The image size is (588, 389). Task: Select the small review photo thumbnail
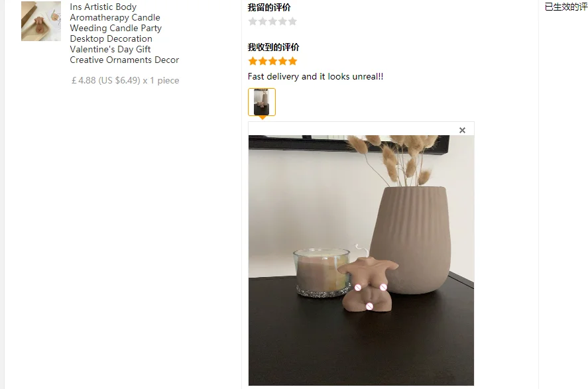[x=262, y=102]
